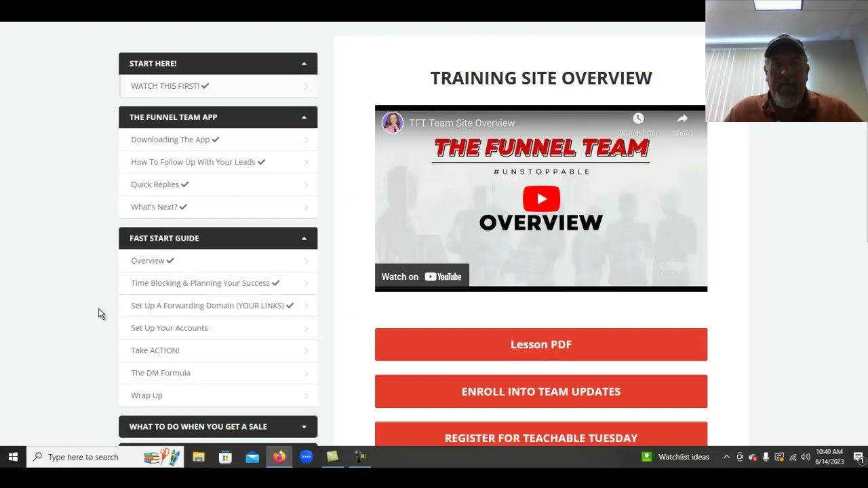Click REGISTER FOR TEACHABLE TUESDAY button
The image size is (868, 488).
tap(541, 434)
